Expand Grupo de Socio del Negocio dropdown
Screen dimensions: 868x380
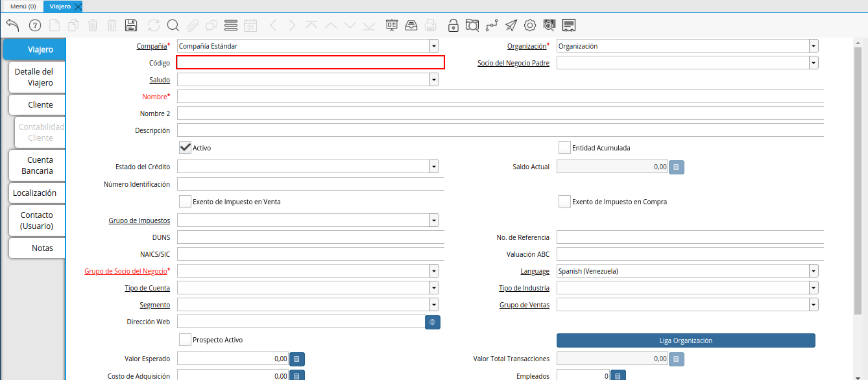[x=434, y=271]
